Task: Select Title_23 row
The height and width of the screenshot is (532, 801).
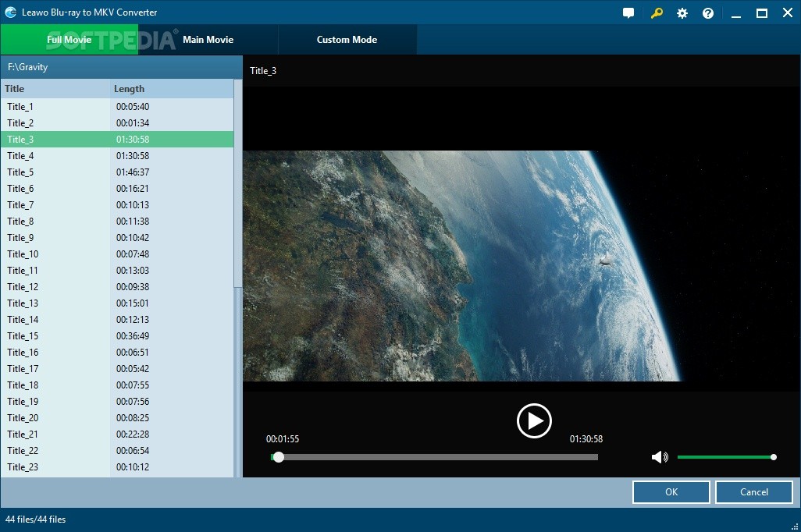Action: point(117,466)
